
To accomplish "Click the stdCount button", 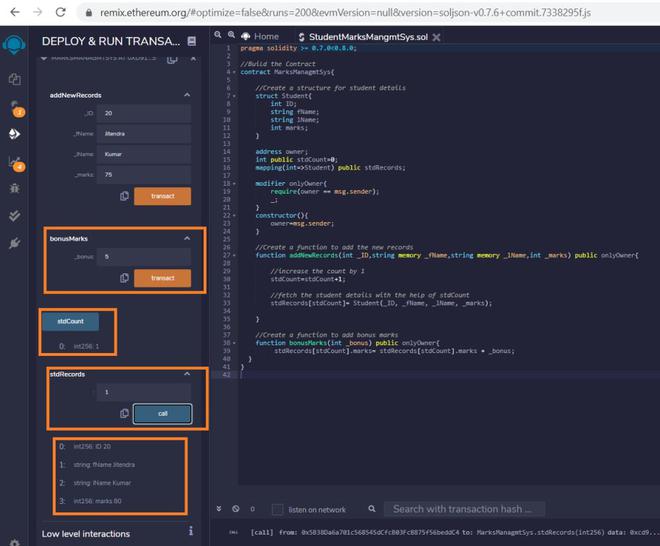I will [x=70, y=321].
